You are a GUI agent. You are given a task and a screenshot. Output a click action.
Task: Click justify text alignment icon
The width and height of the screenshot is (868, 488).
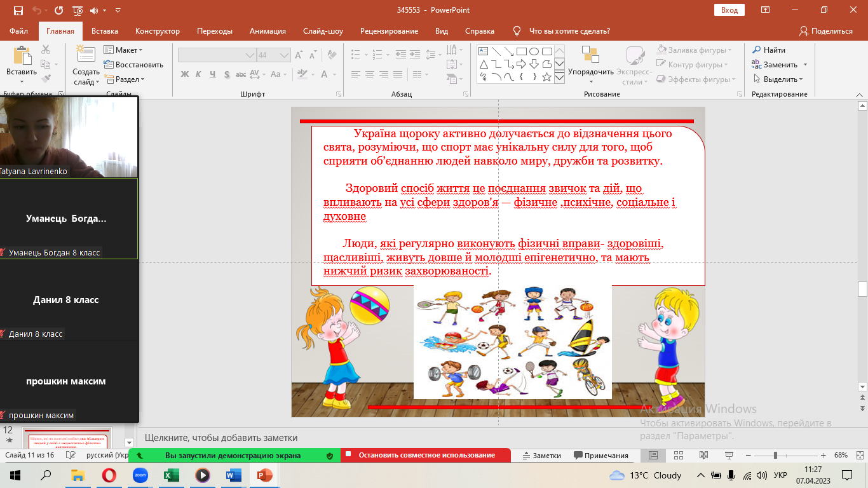click(398, 74)
